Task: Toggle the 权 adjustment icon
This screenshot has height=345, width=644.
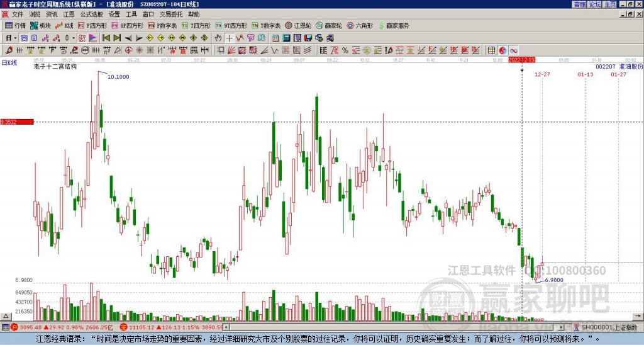Action: 82,38
